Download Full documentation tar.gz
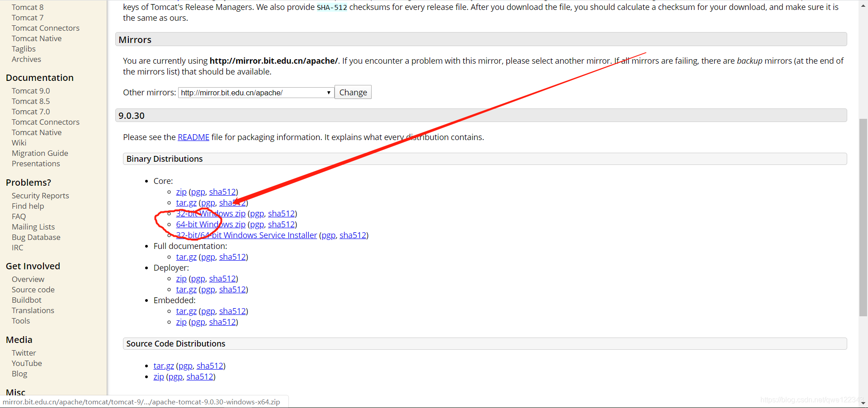Screen dimensions: 868x408 [186, 257]
